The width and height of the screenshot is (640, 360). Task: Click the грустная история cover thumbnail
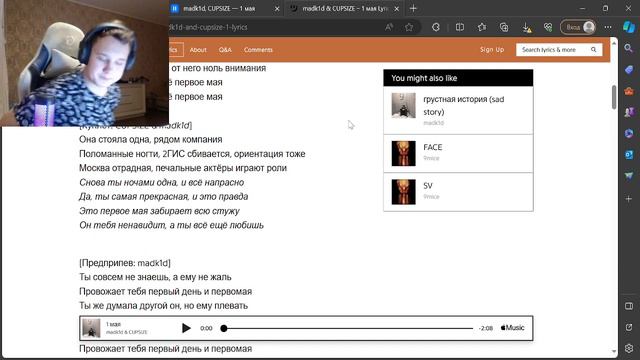click(403, 106)
